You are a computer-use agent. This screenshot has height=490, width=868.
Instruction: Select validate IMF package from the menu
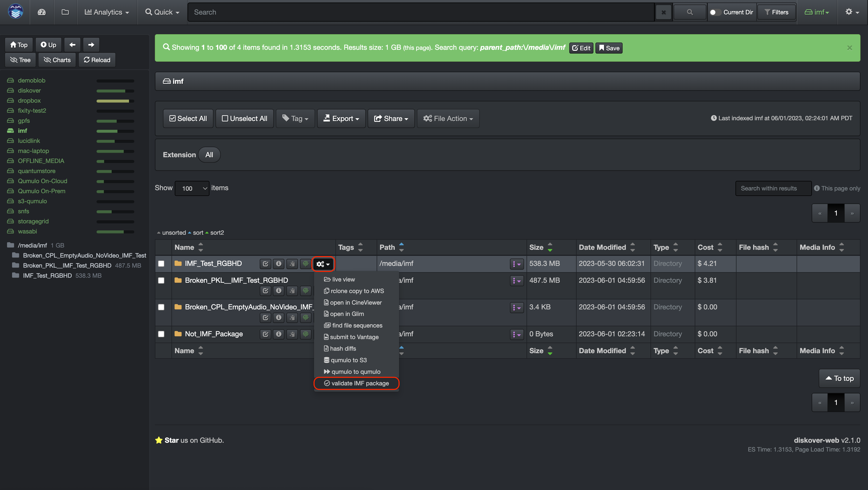[356, 383]
